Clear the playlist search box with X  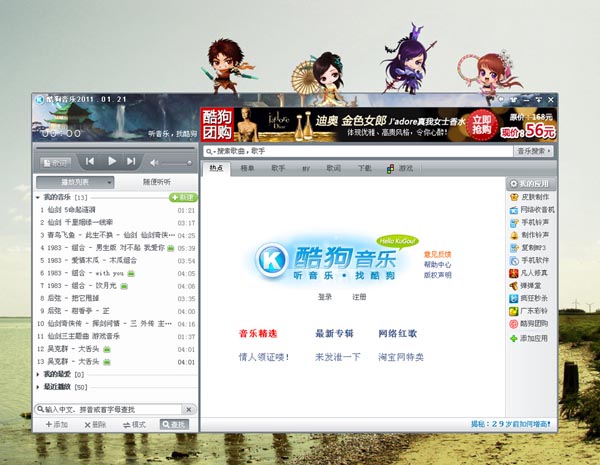point(189,410)
